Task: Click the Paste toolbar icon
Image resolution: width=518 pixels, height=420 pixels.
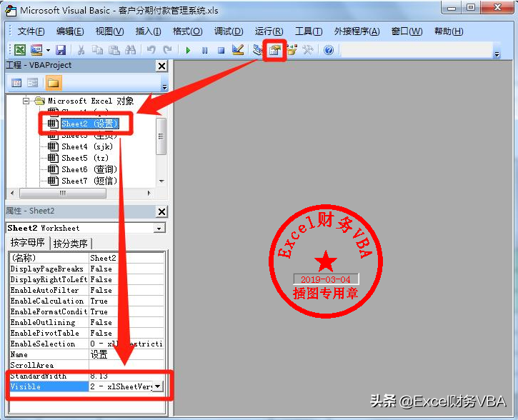Action: [x=114, y=50]
